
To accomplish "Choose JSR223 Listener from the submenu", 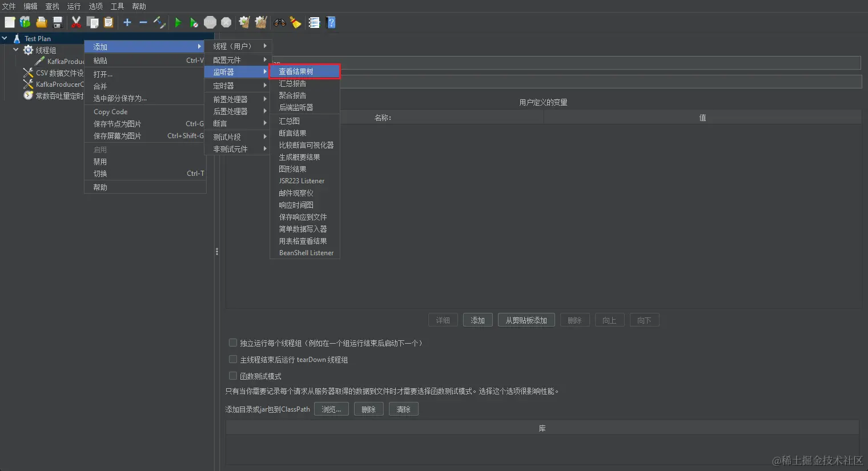I will [305, 181].
